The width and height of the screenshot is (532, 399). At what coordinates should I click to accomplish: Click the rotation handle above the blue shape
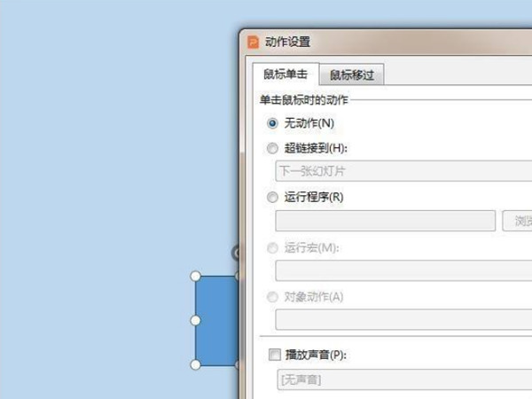click(x=237, y=253)
